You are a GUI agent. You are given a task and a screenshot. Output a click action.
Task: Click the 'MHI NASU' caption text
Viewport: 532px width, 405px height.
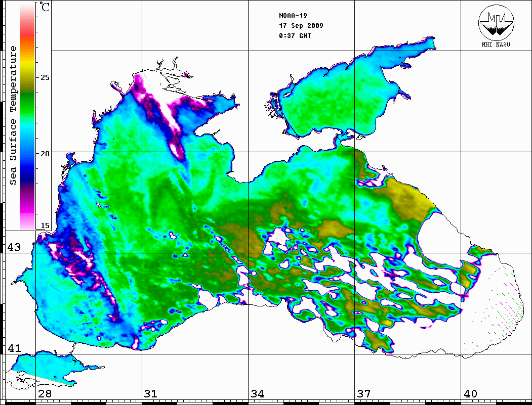(496, 44)
